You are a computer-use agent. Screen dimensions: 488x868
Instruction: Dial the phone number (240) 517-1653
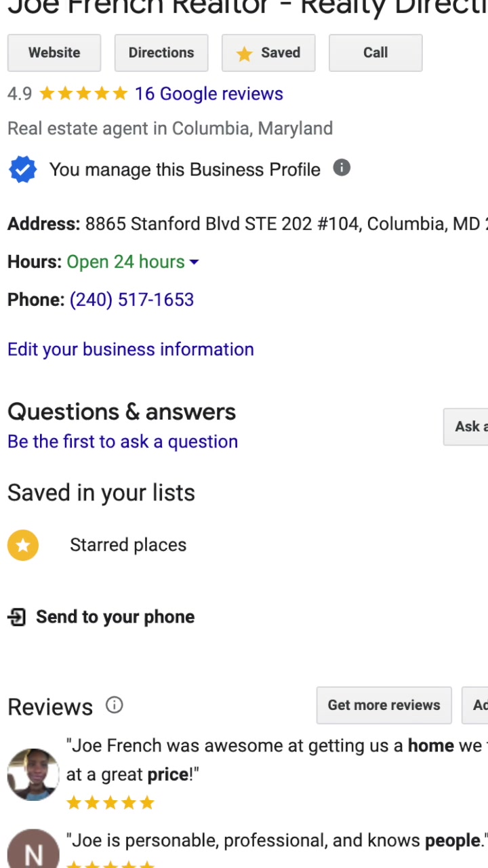(x=131, y=300)
